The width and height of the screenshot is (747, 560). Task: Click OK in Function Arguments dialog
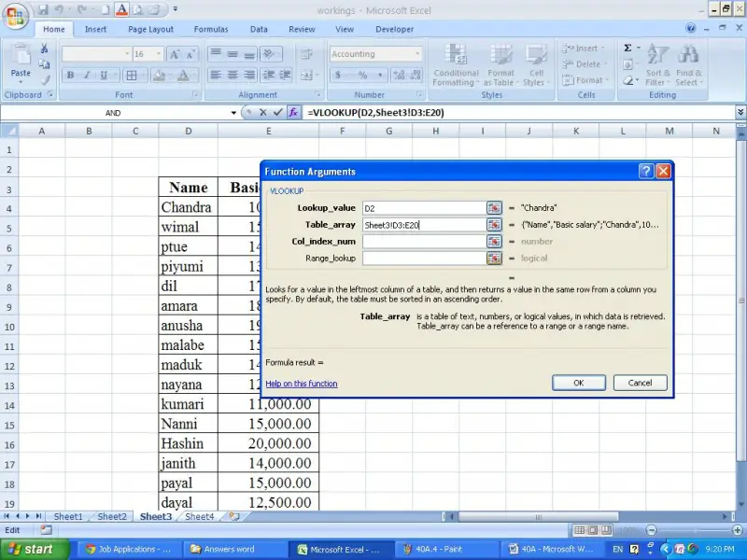click(578, 383)
